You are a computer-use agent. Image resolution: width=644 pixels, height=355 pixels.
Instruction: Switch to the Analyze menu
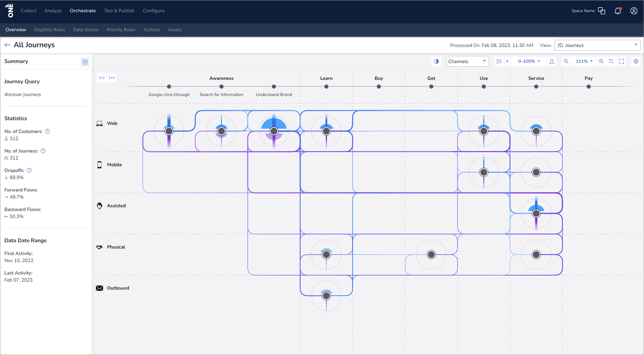[53, 11]
